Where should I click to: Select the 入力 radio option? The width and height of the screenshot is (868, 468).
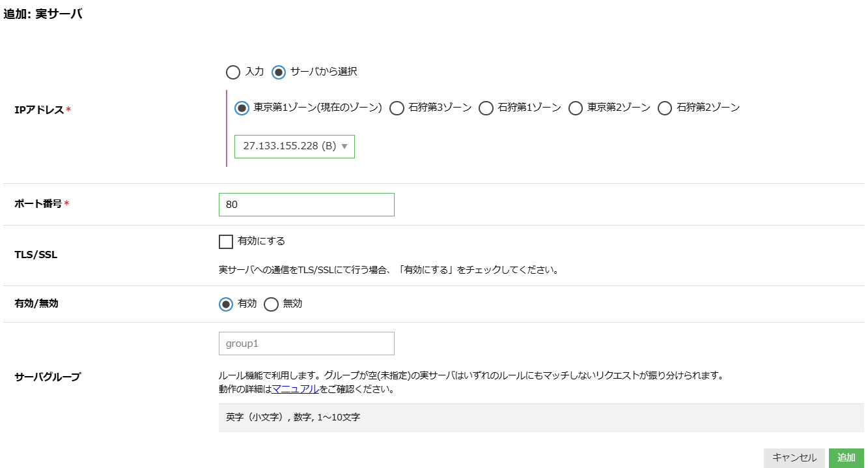pyautogui.click(x=232, y=72)
